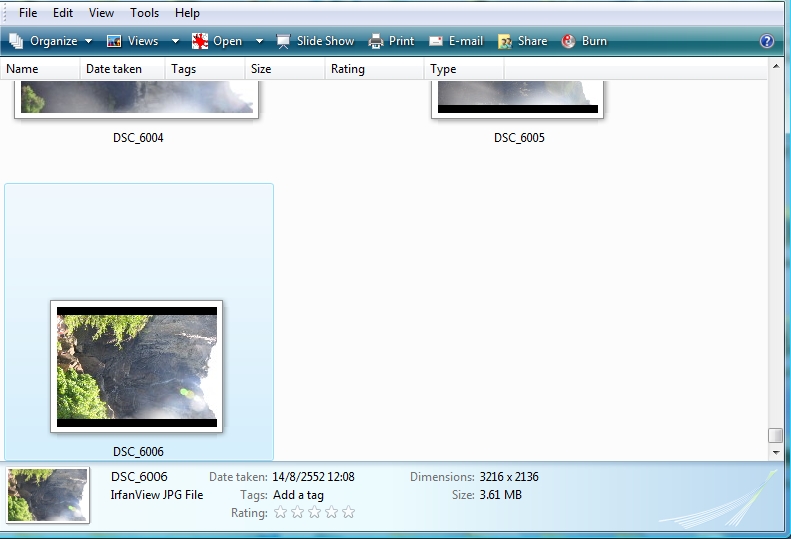This screenshot has width=791, height=539.
Task: Expand the Open dropdown arrow
Action: [x=259, y=41]
